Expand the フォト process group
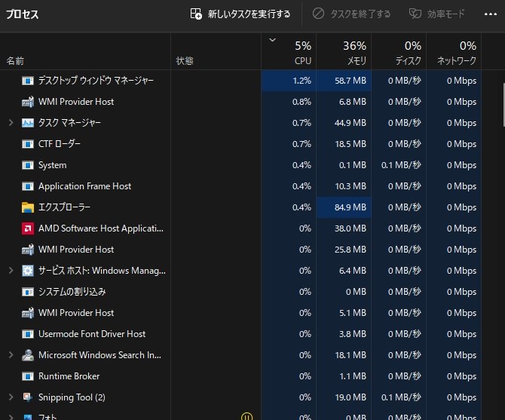 [11, 417]
